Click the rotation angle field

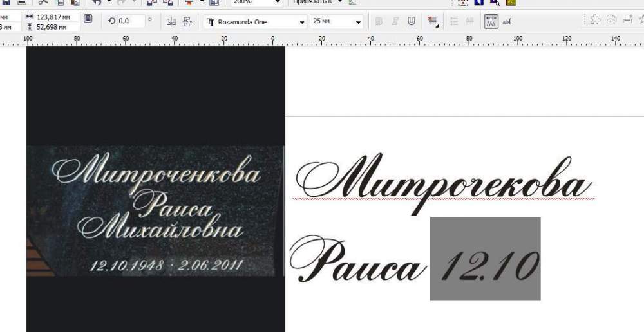tap(131, 21)
